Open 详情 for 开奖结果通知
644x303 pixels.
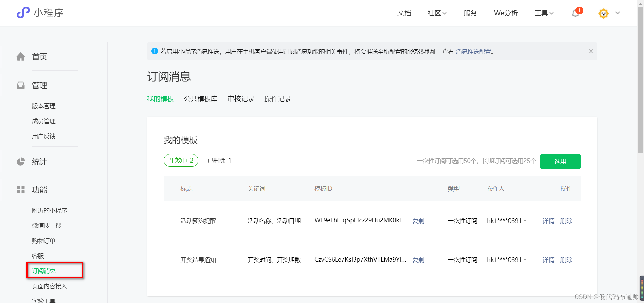click(x=548, y=260)
